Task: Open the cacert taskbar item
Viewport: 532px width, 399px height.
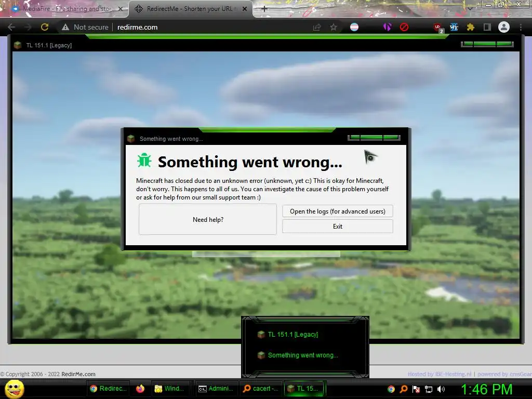Action: [x=261, y=389]
